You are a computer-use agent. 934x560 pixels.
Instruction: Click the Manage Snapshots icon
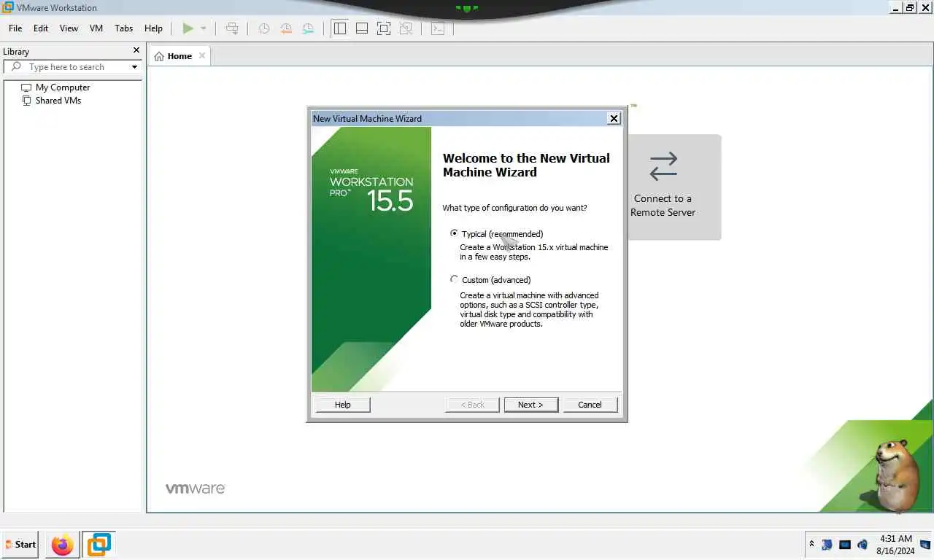[308, 28]
